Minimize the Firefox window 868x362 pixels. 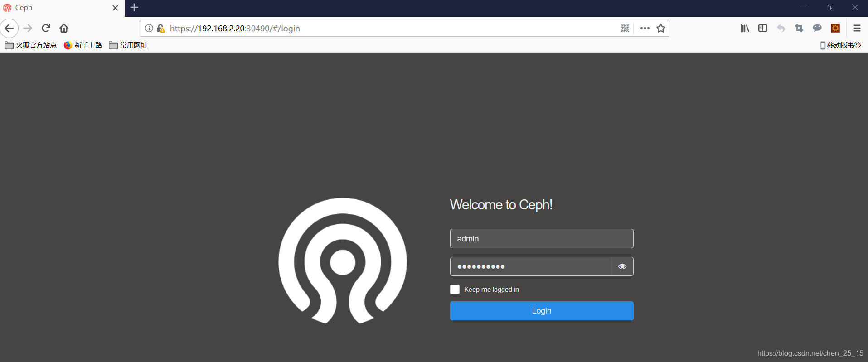click(804, 7)
